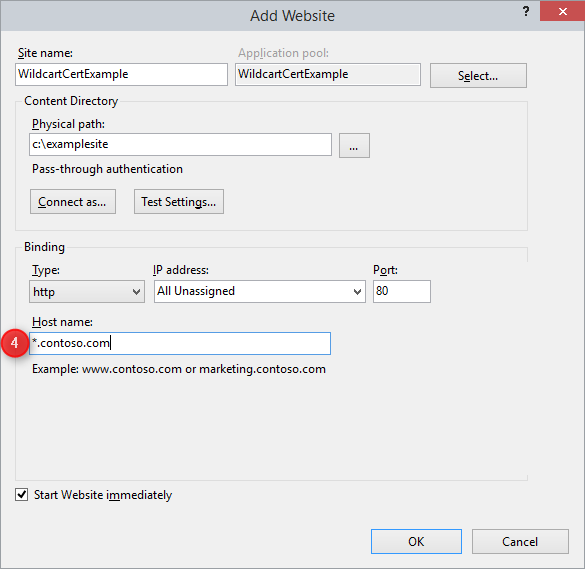The height and width of the screenshot is (569, 585).
Task: Open the Connect as... dialog
Action: pos(73,201)
